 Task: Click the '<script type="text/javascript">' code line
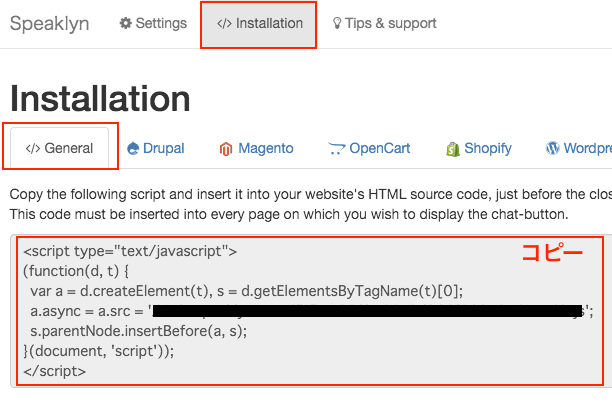click(130, 251)
